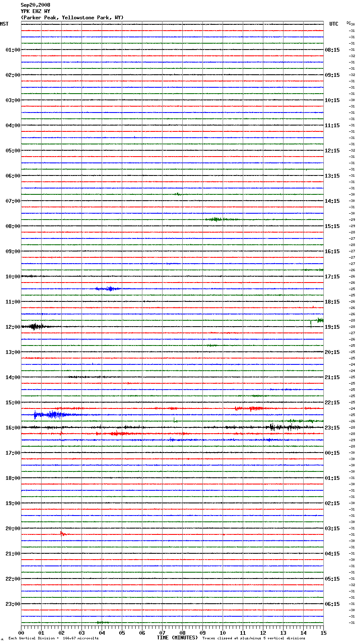The image size is (357, 644).
Task: Click the 14:15 UTC time label
Action: (332, 201)
